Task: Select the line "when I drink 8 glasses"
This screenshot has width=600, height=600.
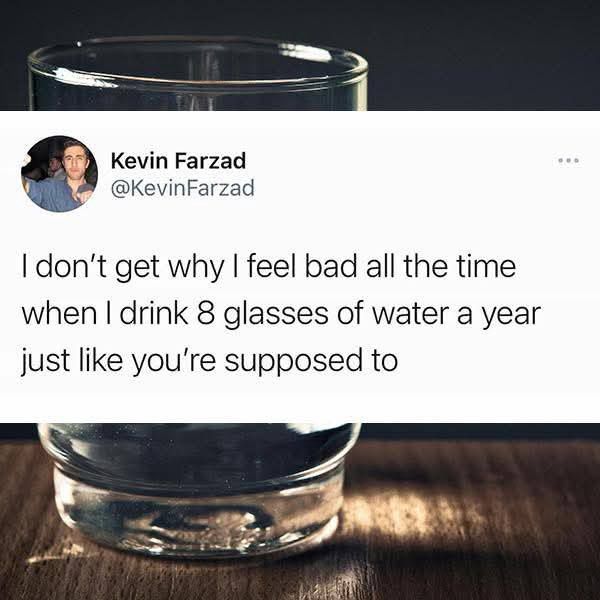Action: [280, 315]
